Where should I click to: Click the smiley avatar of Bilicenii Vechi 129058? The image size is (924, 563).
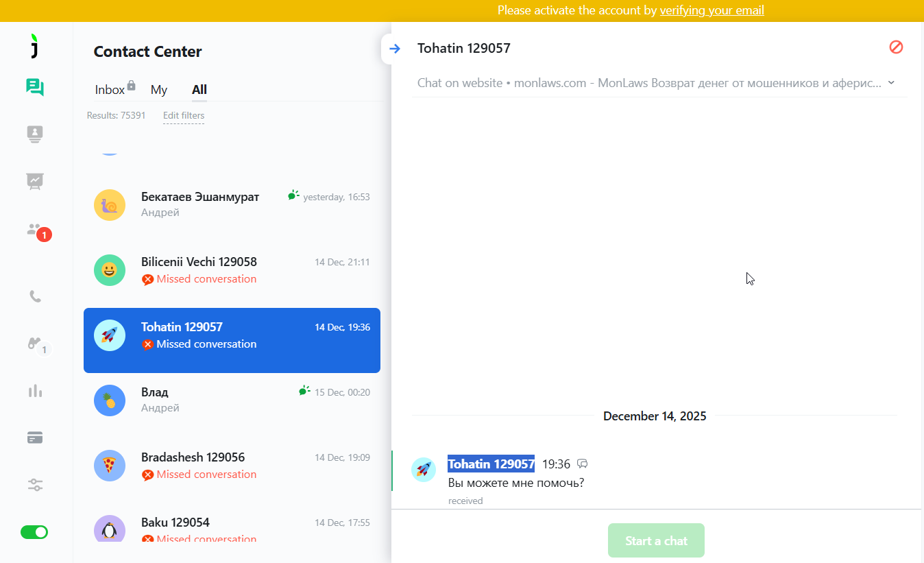(x=110, y=270)
